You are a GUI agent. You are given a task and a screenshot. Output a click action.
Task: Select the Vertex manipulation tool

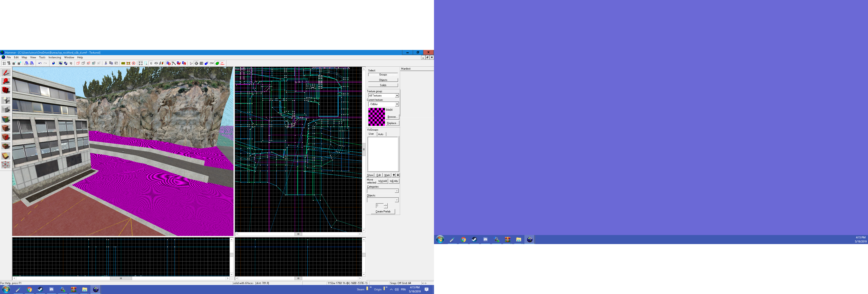click(x=6, y=165)
